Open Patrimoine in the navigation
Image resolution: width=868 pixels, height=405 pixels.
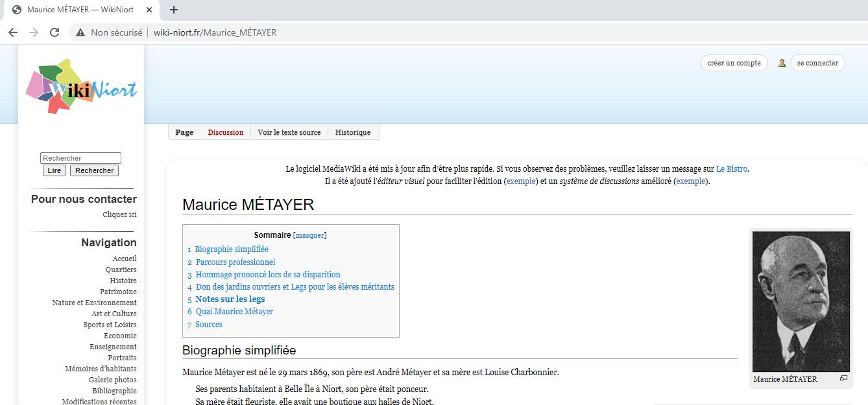point(118,292)
